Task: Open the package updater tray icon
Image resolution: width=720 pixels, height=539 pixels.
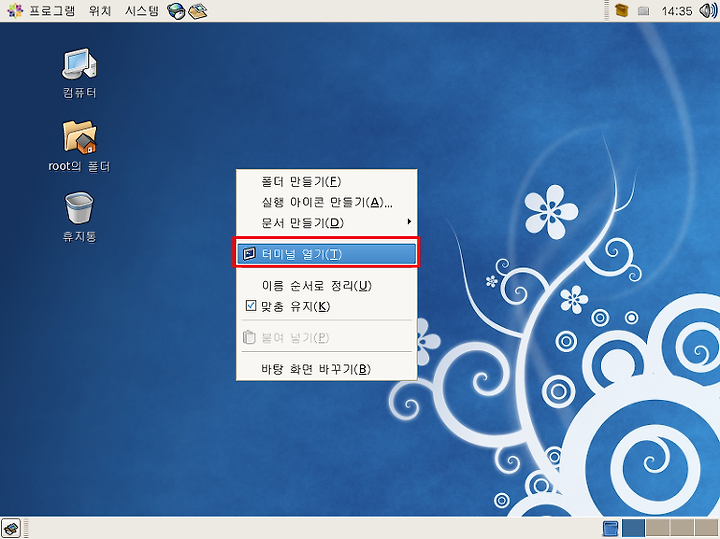Action: tap(621, 10)
